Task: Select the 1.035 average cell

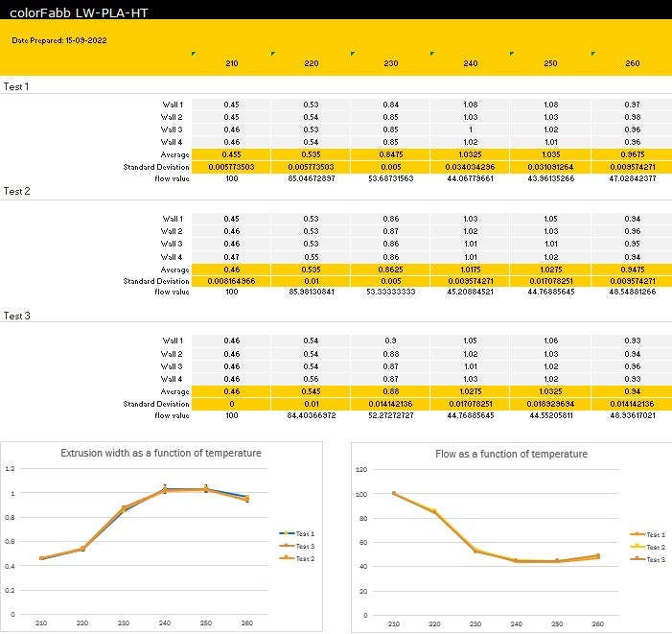Action: (550, 154)
